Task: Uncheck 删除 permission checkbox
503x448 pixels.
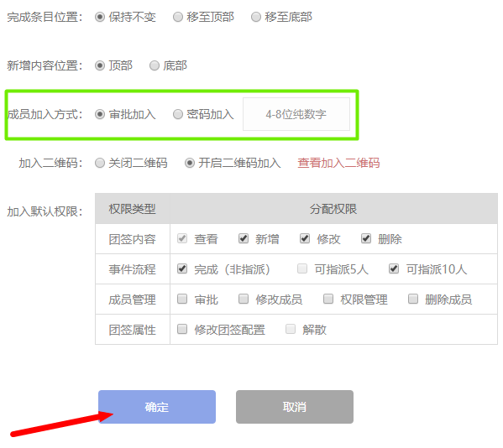Action: tap(366, 238)
